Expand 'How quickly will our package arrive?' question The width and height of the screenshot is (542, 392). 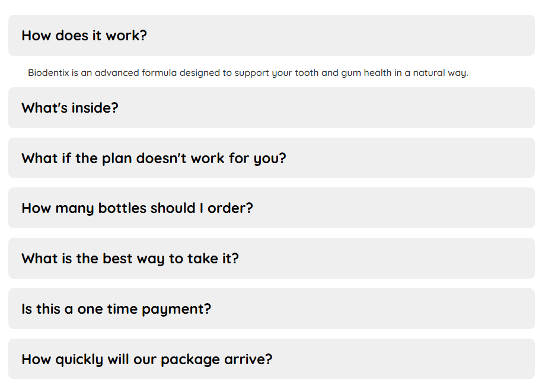click(271, 359)
